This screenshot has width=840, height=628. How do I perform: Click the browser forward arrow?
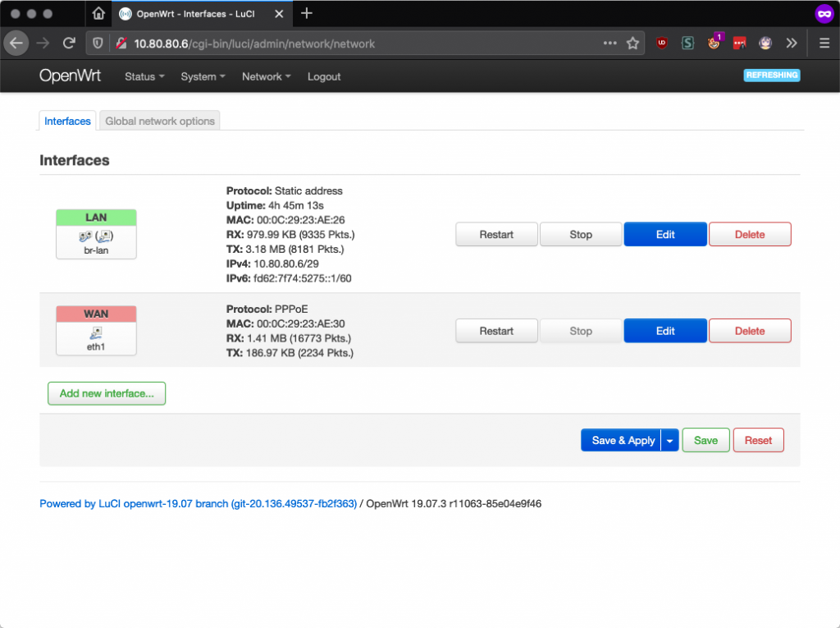pyautogui.click(x=43, y=44)
